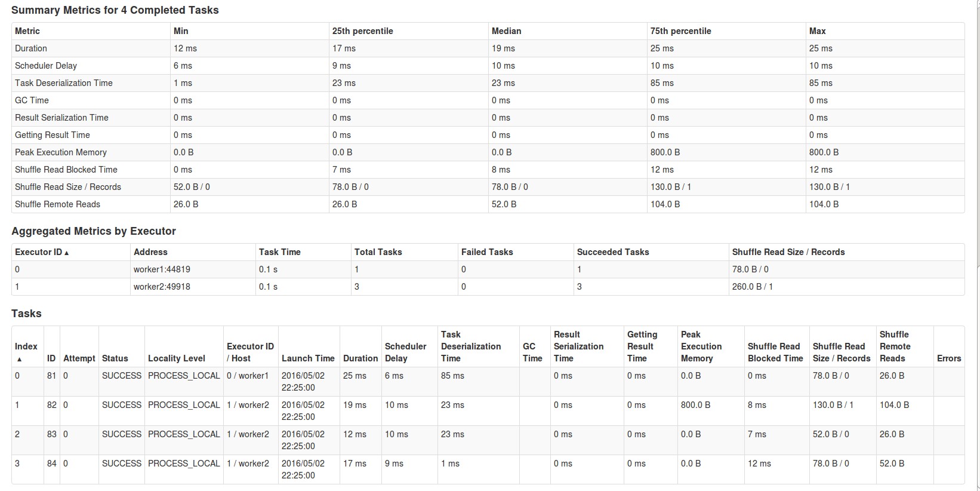The height and width of the screenshot is (491, 980).
Task: Click the 800.0 B cell in task 82 row
Action: pyautogui.click(x=695, y=405)
